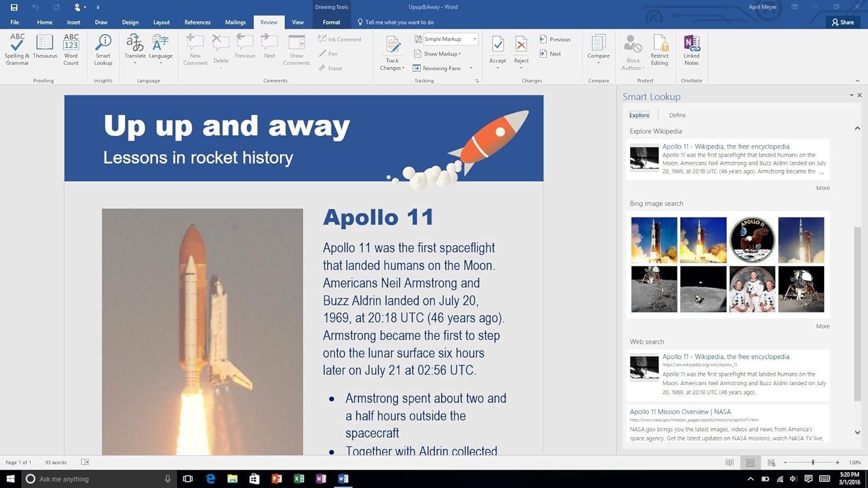Toggle Track Changes on
Screen dimensions: 868x488
[x=392, y=46]
